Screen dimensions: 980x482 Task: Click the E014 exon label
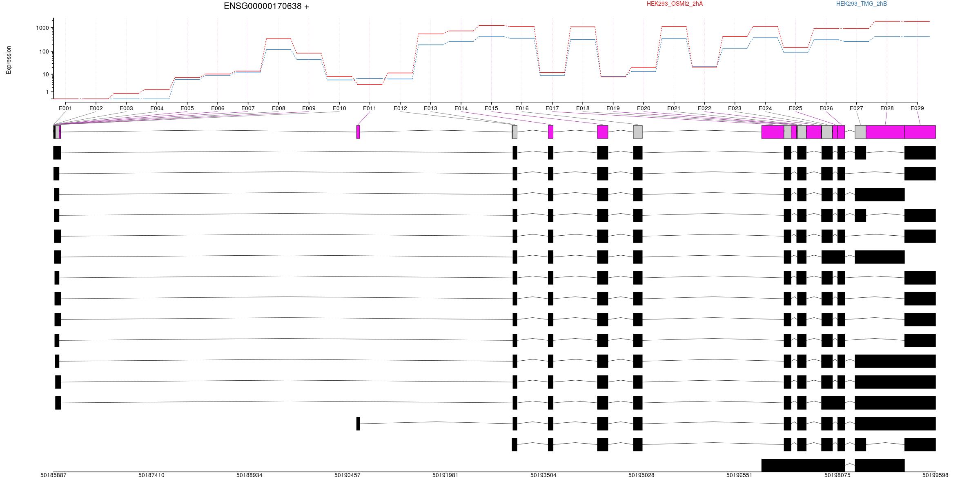[461, 108]
